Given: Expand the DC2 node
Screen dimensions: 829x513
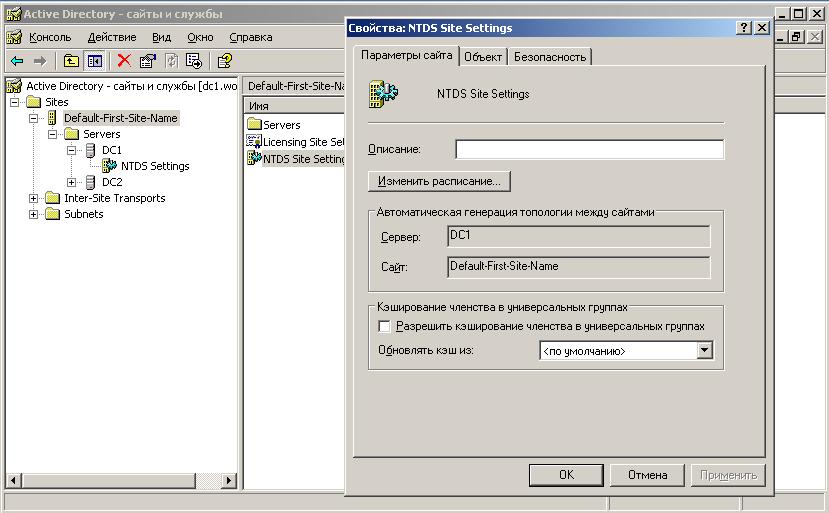Looking at the screenshot, I should click(x=71, y=182).
